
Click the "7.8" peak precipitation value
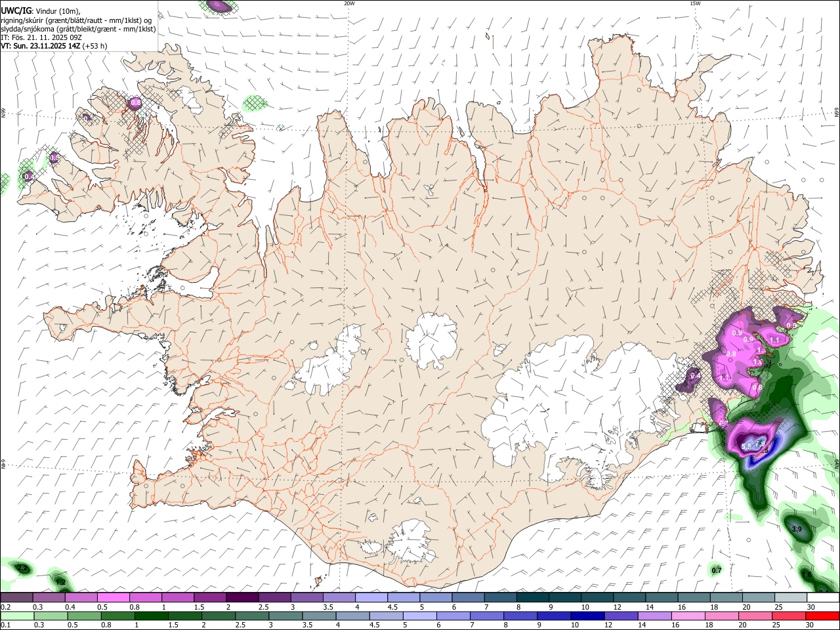click(761, 444)
